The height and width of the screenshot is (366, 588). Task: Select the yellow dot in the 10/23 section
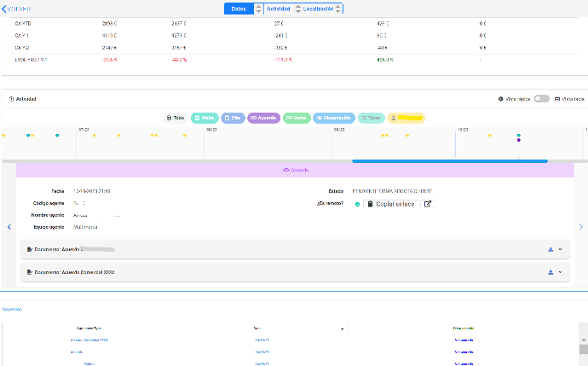(x=490, y=135)
